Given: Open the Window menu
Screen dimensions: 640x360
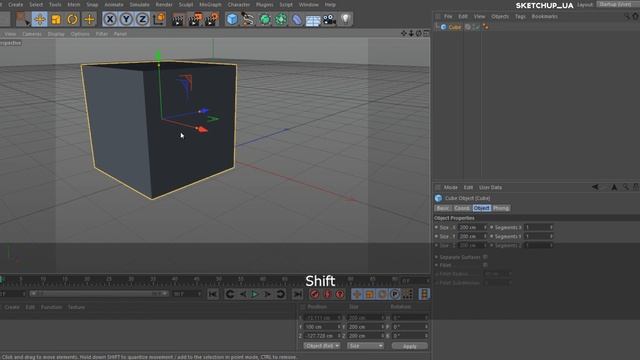Looking at the screenshot, I should (x=309, y=4).
